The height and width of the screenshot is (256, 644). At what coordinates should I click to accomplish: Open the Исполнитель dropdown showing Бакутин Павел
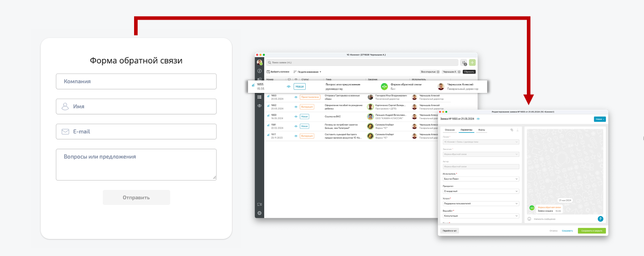(x=480, y=179)
